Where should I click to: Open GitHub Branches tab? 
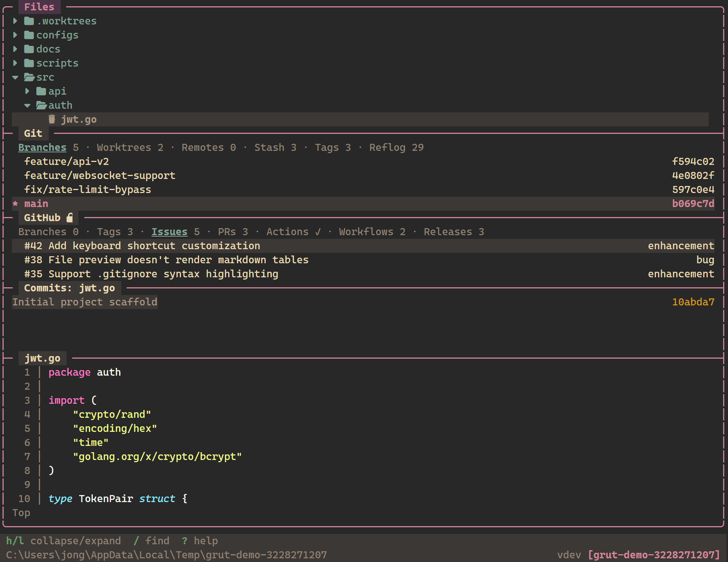(48, 232)
